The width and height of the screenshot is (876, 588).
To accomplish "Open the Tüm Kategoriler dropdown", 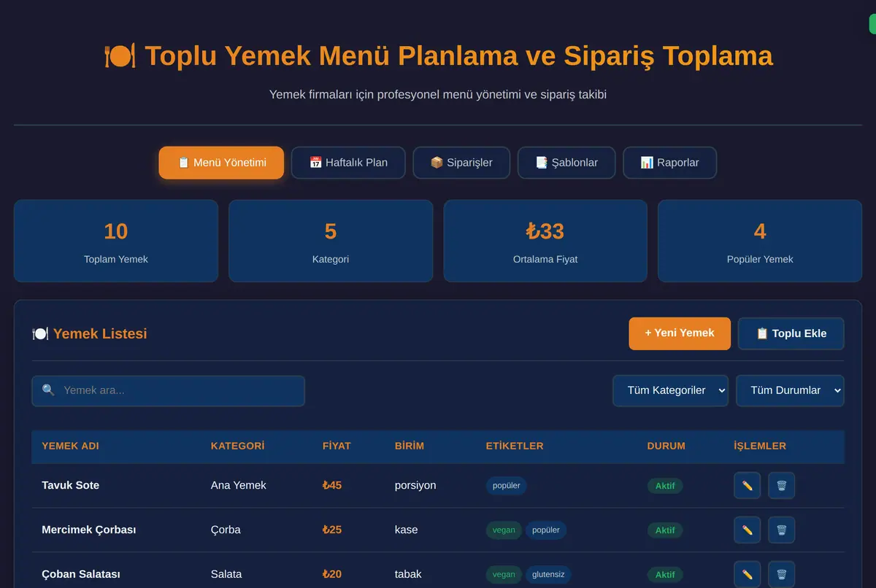I will point(670,390).
